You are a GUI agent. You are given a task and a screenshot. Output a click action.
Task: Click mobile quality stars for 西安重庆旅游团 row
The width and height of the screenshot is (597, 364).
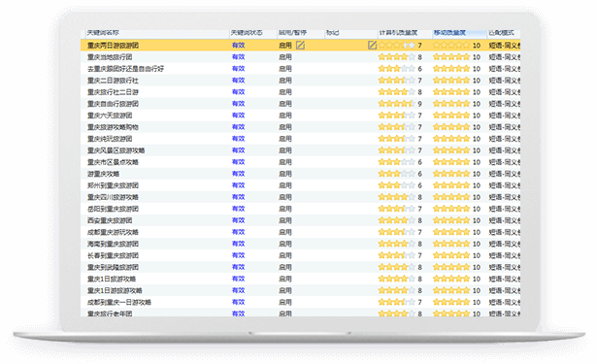(x=451, y=220)
